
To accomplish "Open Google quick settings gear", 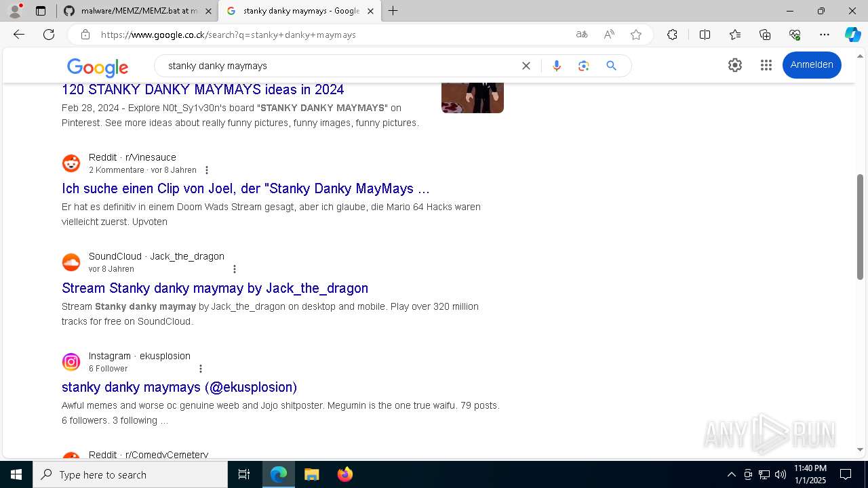I will point(735,65).
